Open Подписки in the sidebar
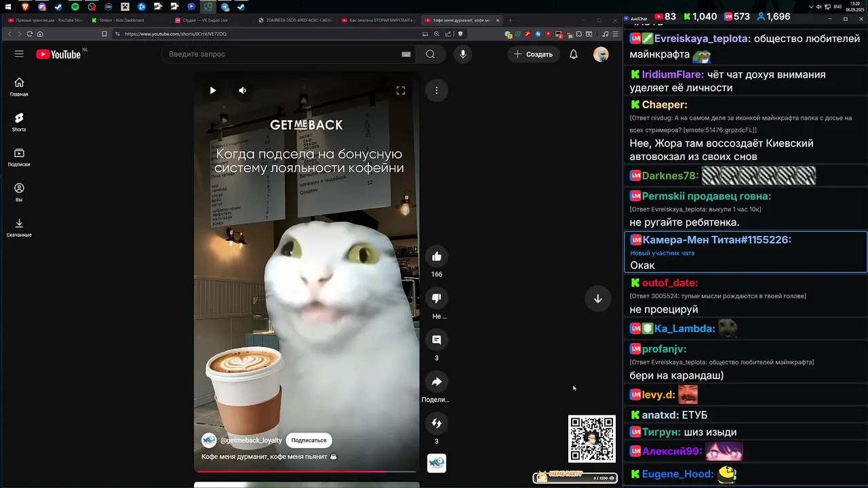This screenshot has width=868, height=488. [x=19, y=157]
